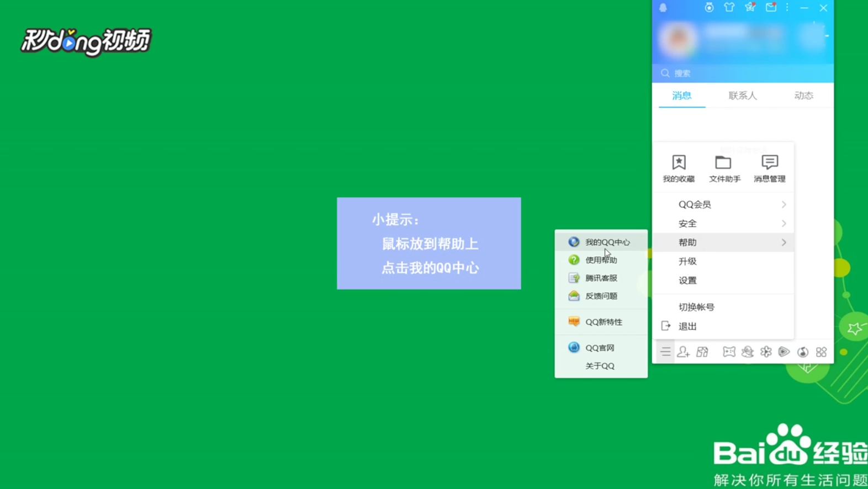Toggle the hamburger main menu button
The width and height of the screenshot is (868, 489).
[x=665, y=352]
